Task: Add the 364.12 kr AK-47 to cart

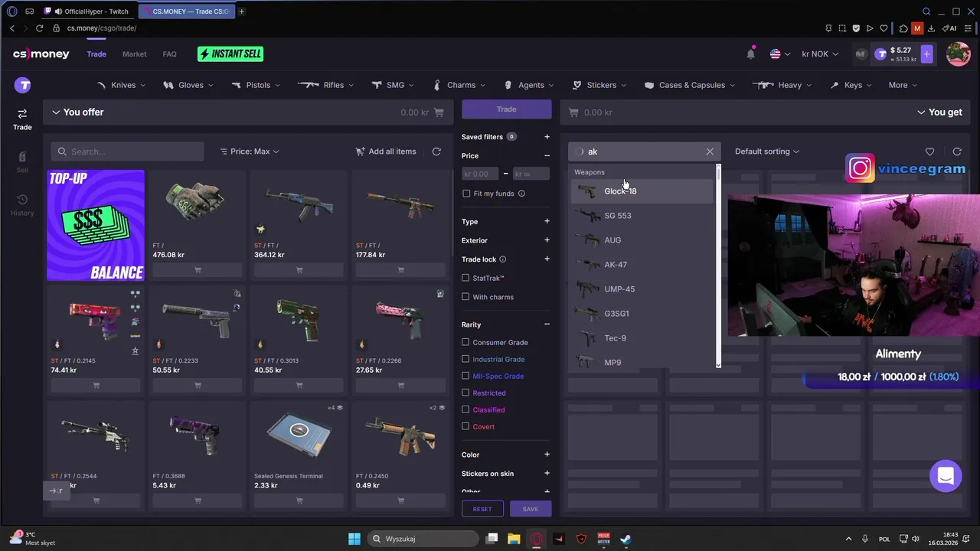Action: (x=299, y=270)
